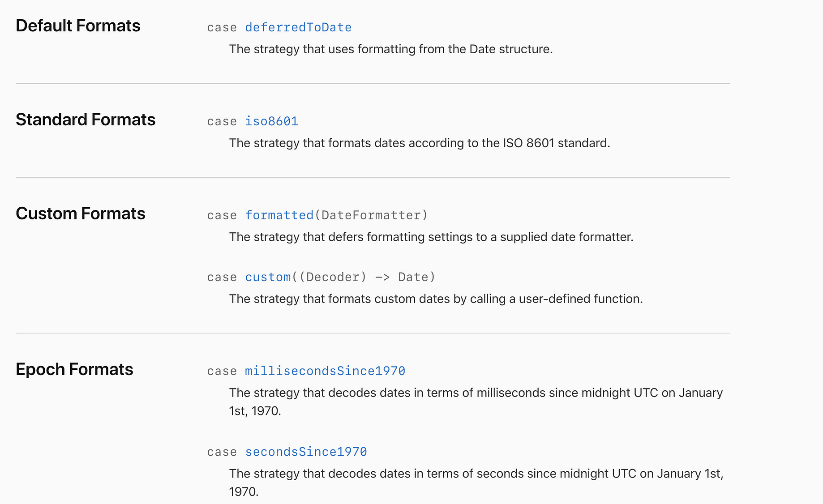Click the 'case' keyword before deferredToDate

pyautogui.click(x=222, y=27)
